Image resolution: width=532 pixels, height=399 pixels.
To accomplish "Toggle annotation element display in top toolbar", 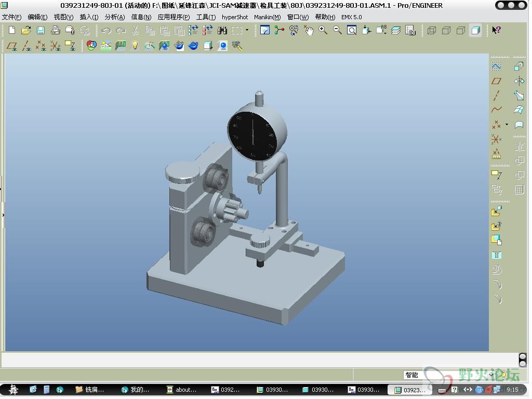I will (71, 46).
